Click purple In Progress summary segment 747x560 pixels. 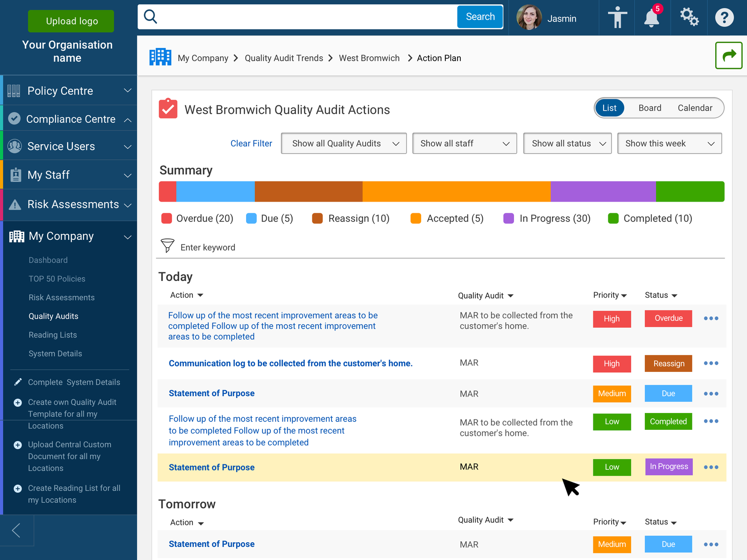603,191
